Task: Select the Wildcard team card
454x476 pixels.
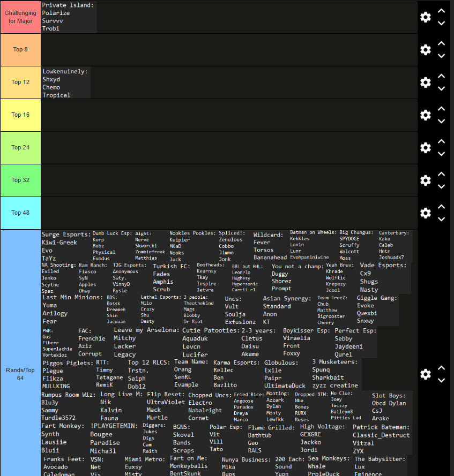Action: (x=270, y=246)
